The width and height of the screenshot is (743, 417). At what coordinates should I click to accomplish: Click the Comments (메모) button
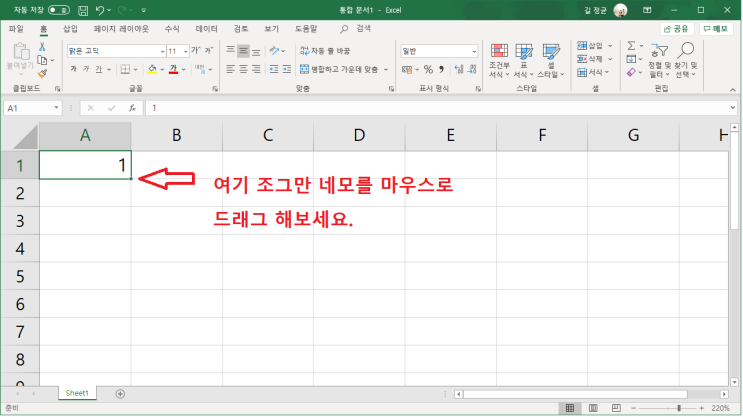[x=716, y=29]
